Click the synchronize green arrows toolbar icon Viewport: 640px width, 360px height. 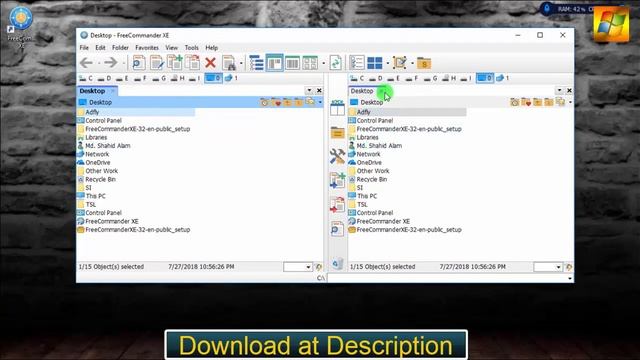336,63
